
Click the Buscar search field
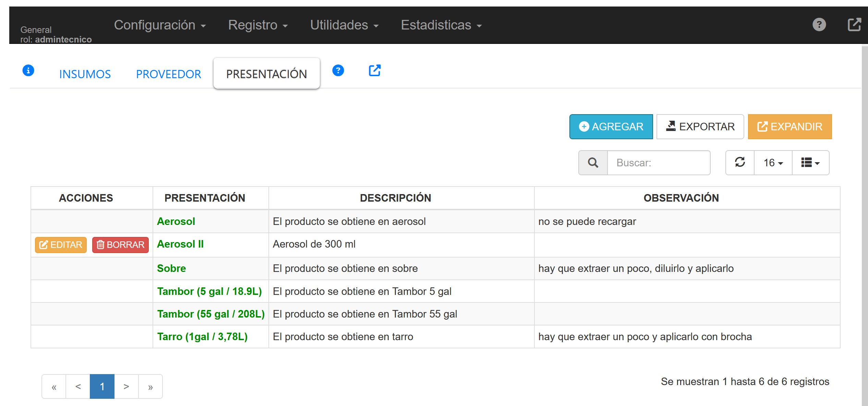658,163
